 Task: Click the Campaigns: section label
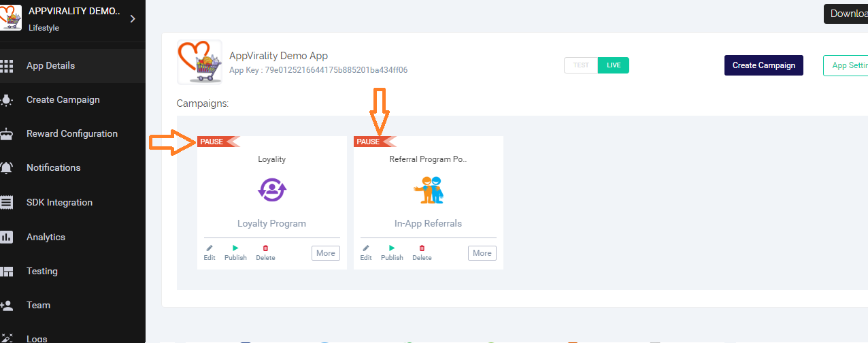(203, 103)
